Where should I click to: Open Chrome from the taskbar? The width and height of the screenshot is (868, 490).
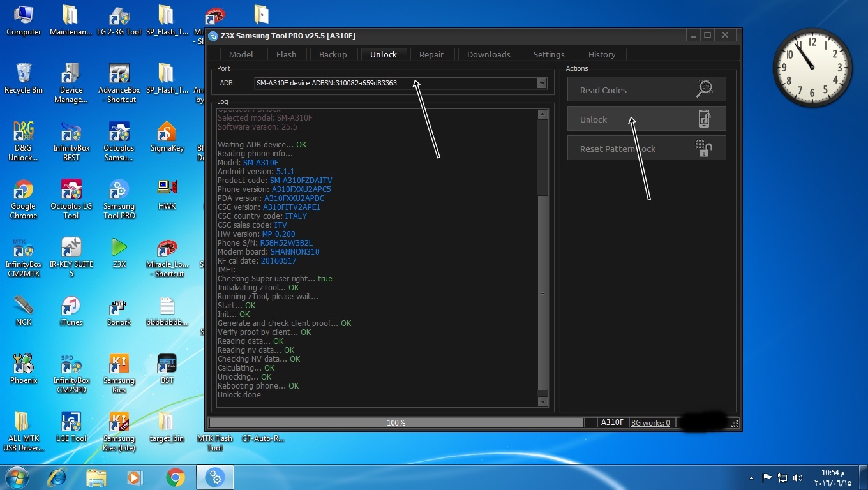click(175, 477)
